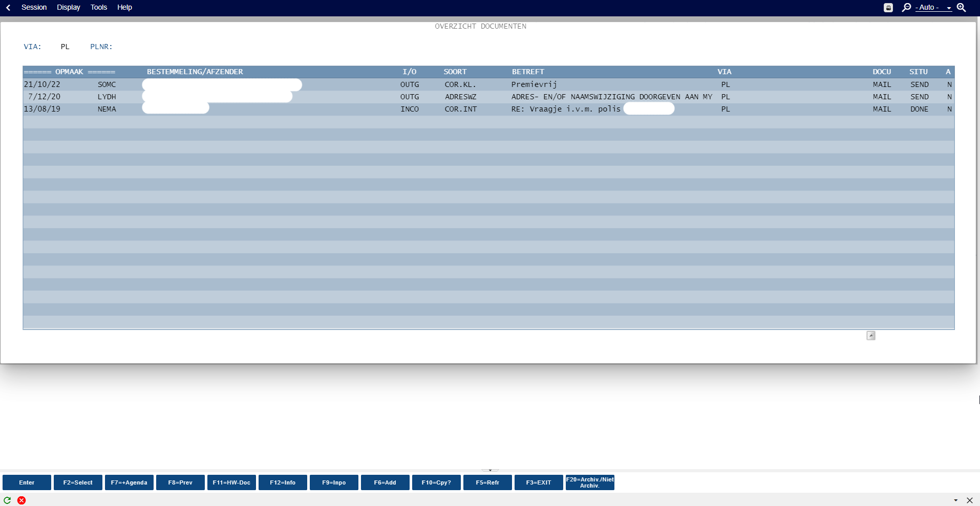Viewport: 980px width, 506px height.
Task: Open the Auto zoom dropdown
Action: 933,8
